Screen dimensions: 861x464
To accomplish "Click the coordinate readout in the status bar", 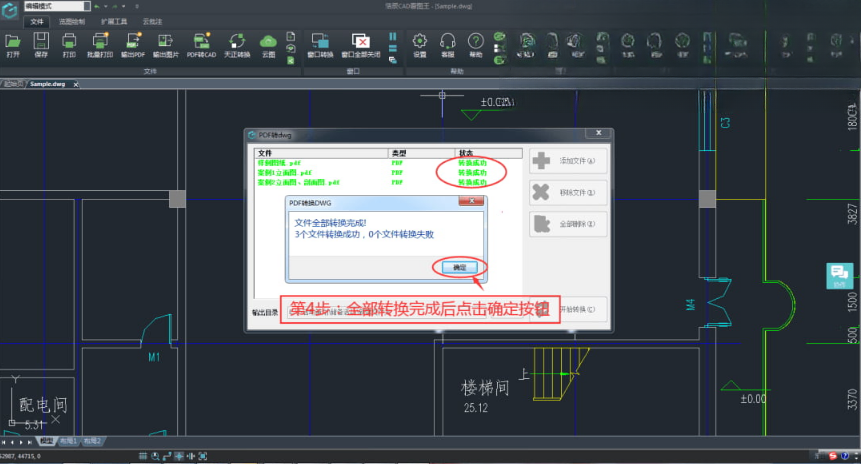I will (20, 456).
